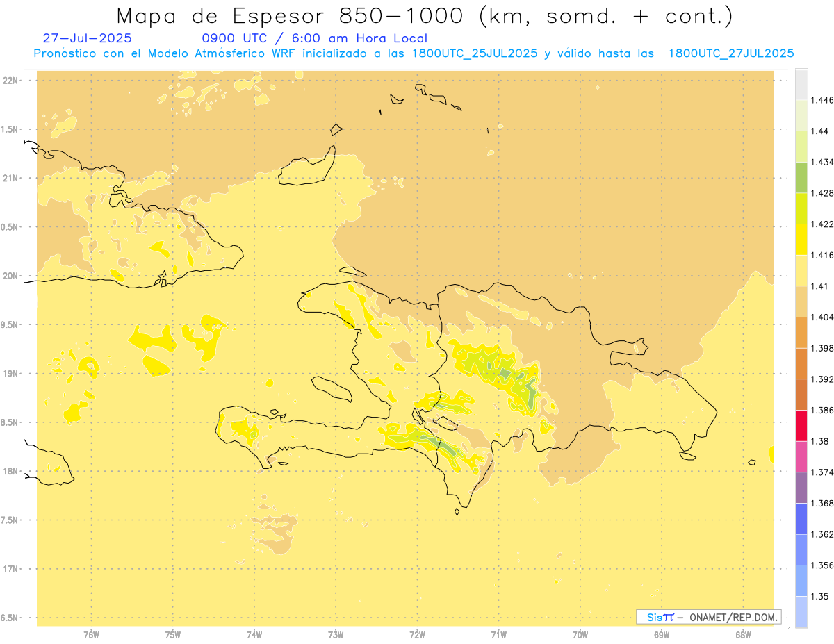The height and width of the screenshot is (644, 834).
Task: Click the '69W' longitude label
Action: [662, 635]
